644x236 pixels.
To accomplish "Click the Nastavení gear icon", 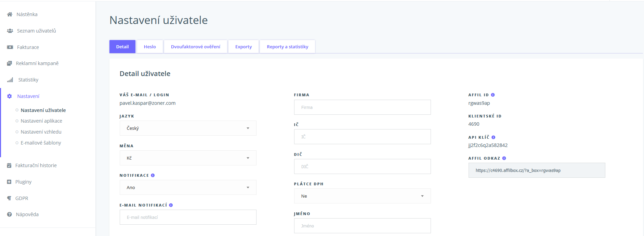I will pos(10,96).
